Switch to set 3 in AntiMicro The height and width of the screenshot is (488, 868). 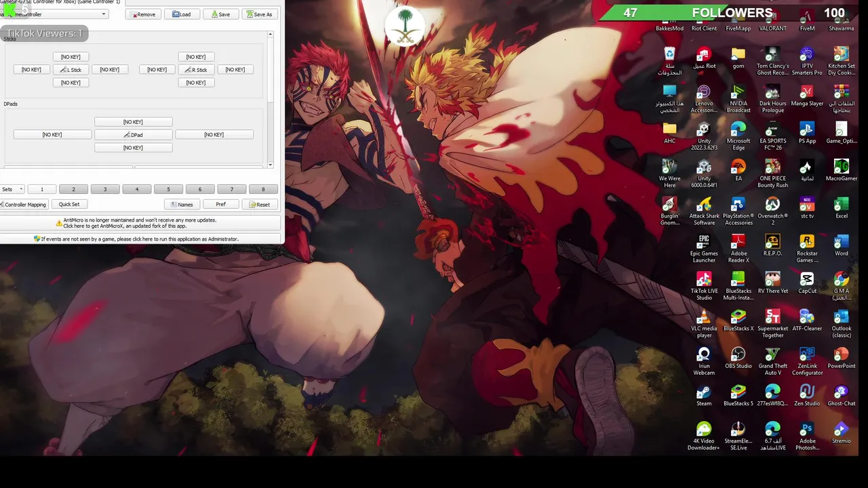pos(105,189)
